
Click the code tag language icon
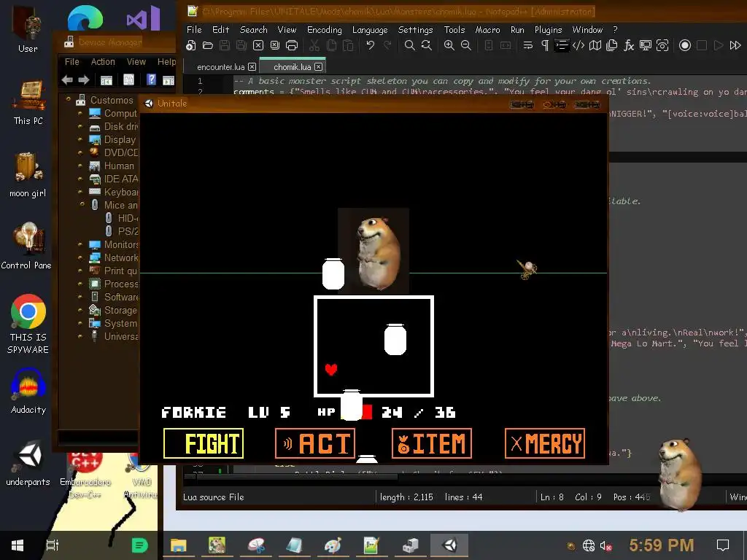click(x=578, y=45)
